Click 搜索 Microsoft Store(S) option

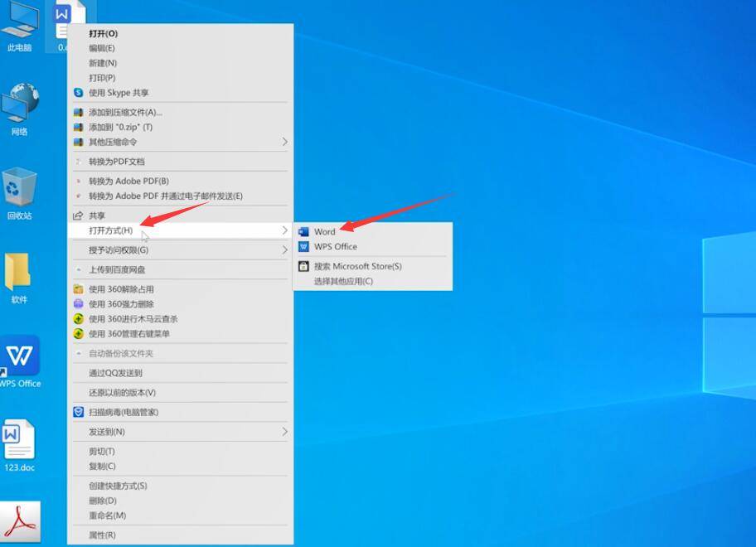(x=357, y=267)
